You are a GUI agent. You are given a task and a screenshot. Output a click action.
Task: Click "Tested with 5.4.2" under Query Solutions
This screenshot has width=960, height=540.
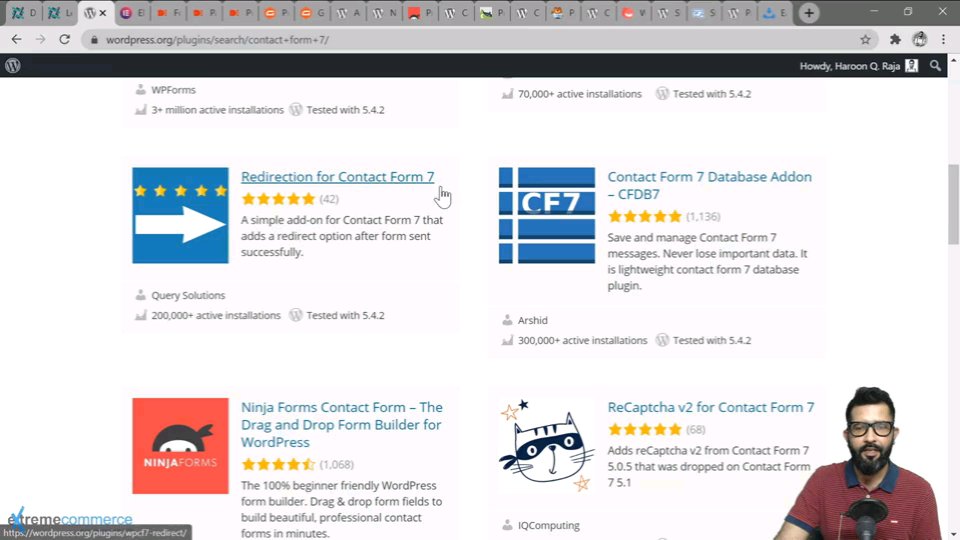345,315
